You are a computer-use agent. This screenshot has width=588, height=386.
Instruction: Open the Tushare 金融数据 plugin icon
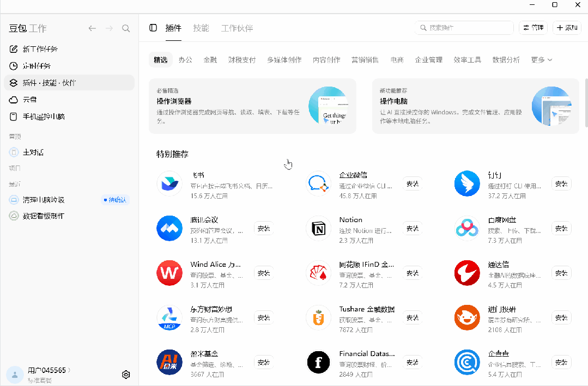click(x=318, y=318)
